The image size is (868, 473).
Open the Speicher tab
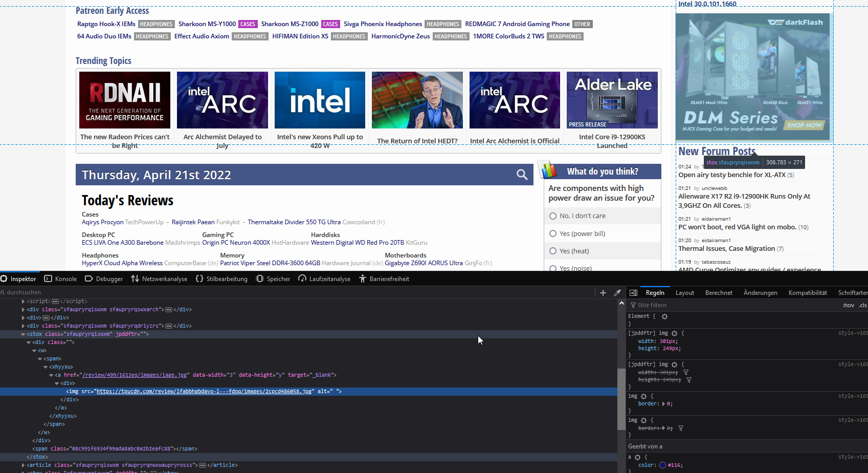tap(273, 278)
